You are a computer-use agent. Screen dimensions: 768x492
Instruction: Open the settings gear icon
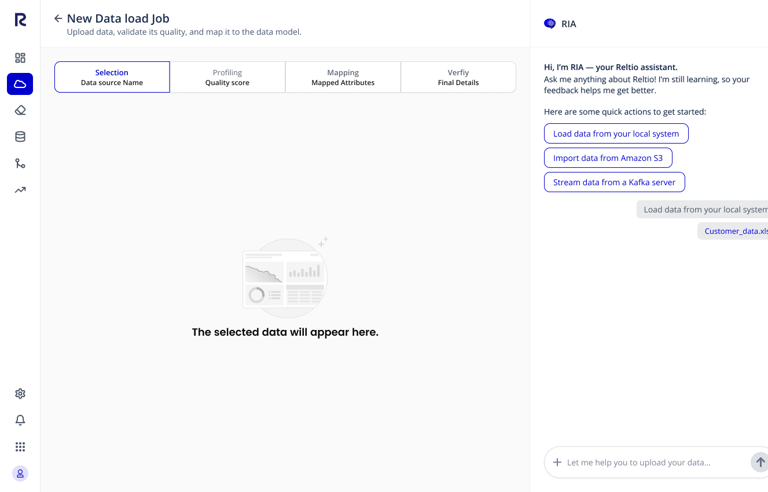pyautogui.click(x=20, y=394)
